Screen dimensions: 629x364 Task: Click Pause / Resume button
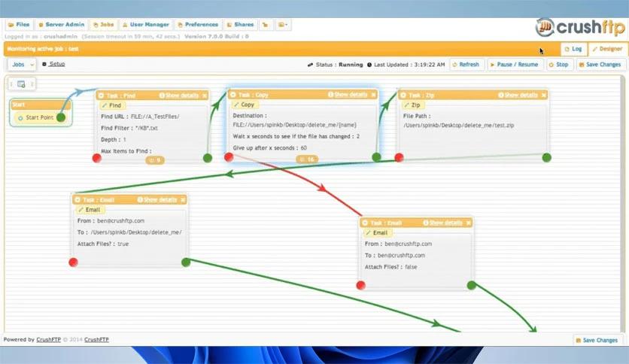(x=515, y=65)
